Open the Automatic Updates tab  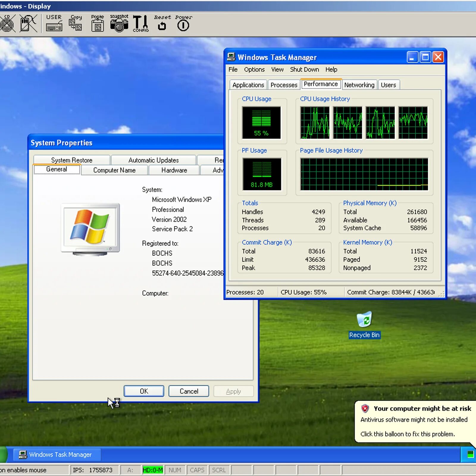154,160
